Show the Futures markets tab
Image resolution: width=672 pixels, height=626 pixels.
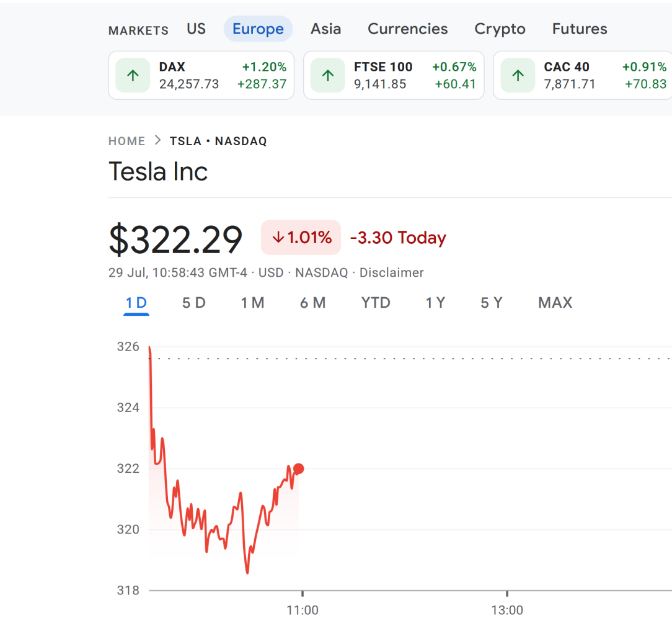580,29
